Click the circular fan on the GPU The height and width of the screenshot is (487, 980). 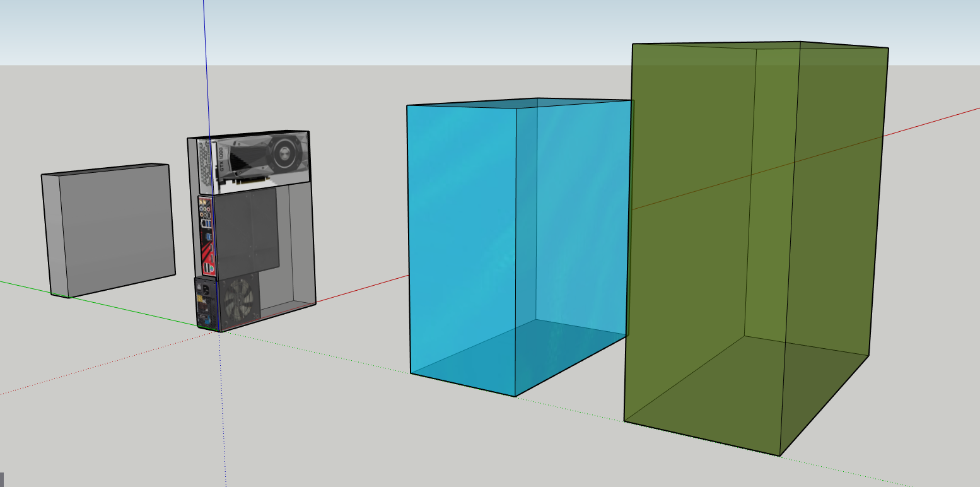pyautogui.click(x=285, y=153)
